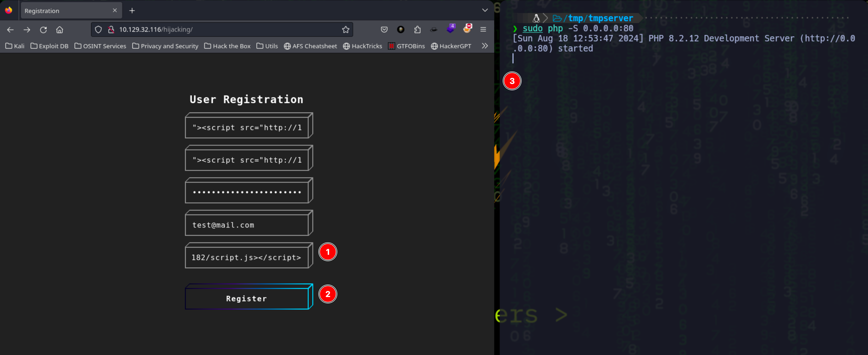Open the GTFOBins bookmark
Image resolution: width=868 pixels, height=355 pixels.
(x=406, y=46)
